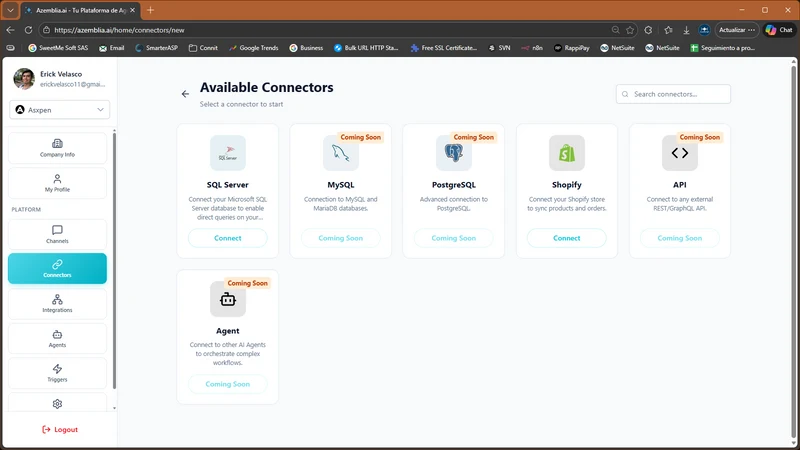Open My Profile menu item

point(57,183)
